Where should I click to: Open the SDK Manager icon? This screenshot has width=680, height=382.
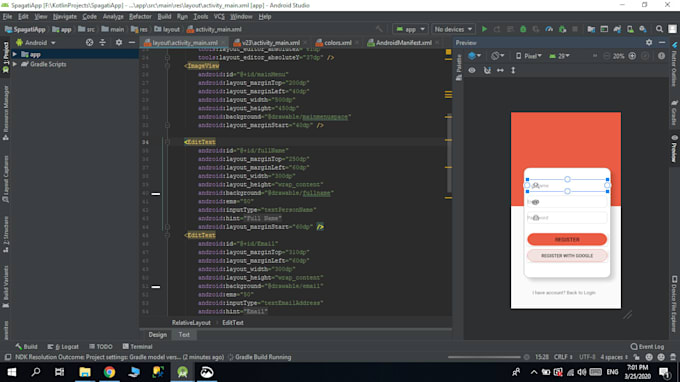[x=643, y=29]
